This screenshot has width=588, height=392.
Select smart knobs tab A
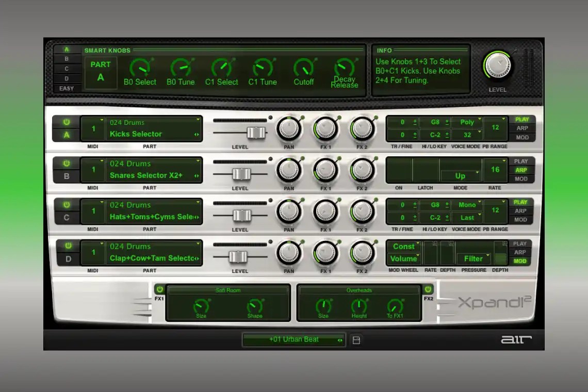coord(67,50)
